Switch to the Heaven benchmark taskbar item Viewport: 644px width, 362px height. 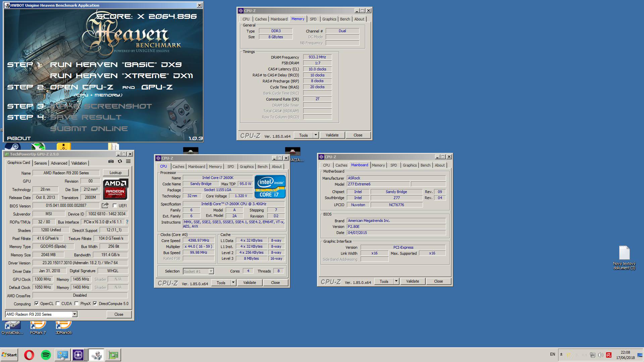(x=97, y=355)
